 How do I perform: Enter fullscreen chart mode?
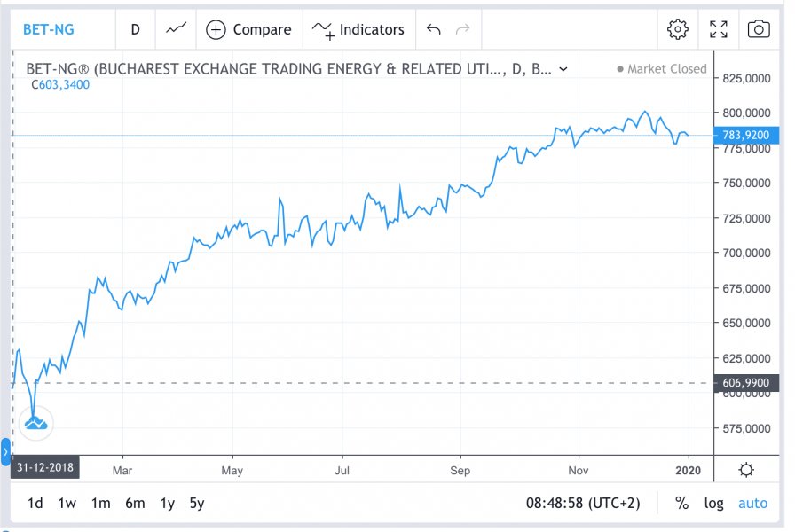click(719, 29)
